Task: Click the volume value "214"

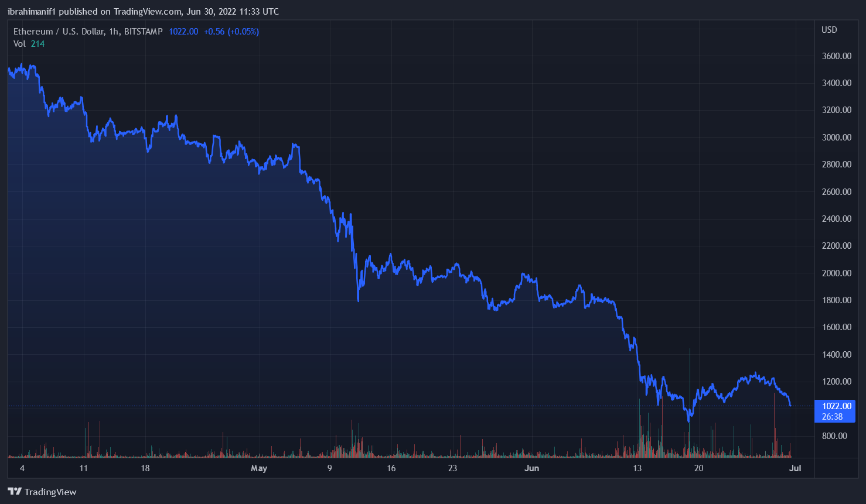Action: point(37,44)
